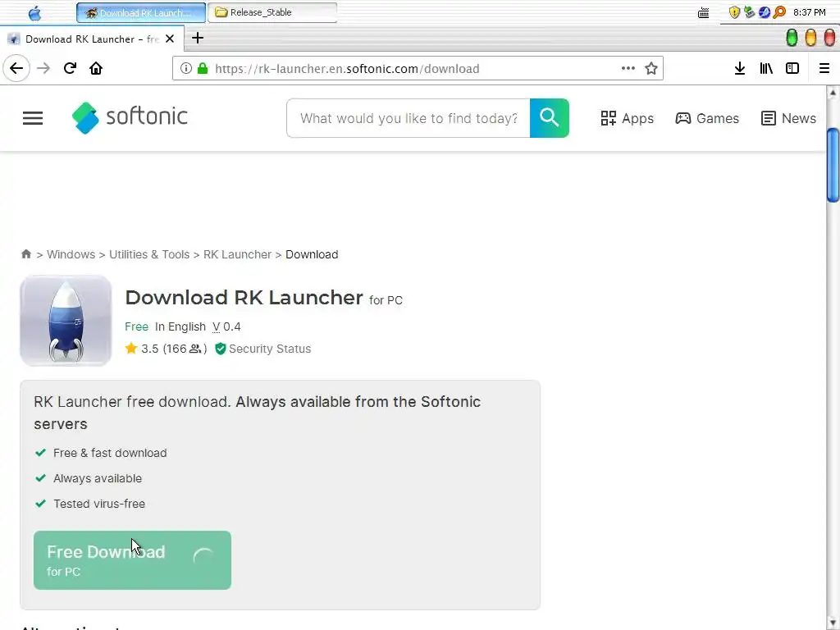Click the Softonic logo
Viewport: 840px width, 630px height.
(x=130, y=117)
